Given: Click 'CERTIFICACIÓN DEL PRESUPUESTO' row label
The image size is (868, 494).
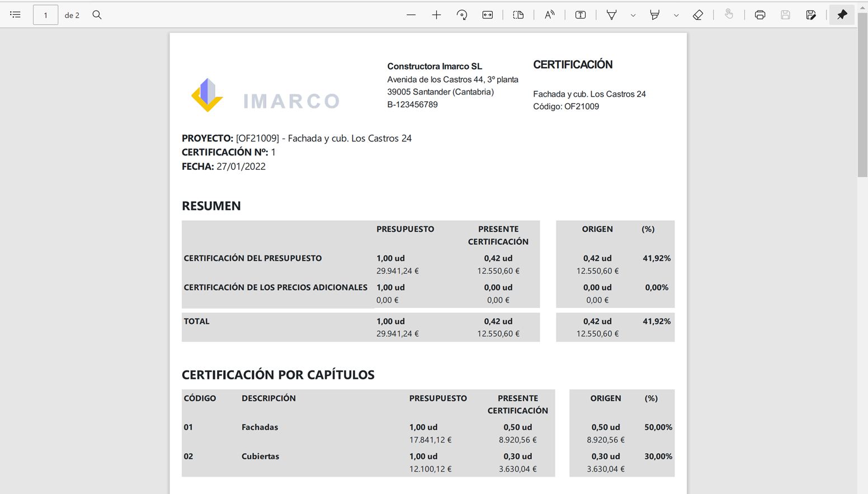Looking at the screenshot, I should [253, 258].
